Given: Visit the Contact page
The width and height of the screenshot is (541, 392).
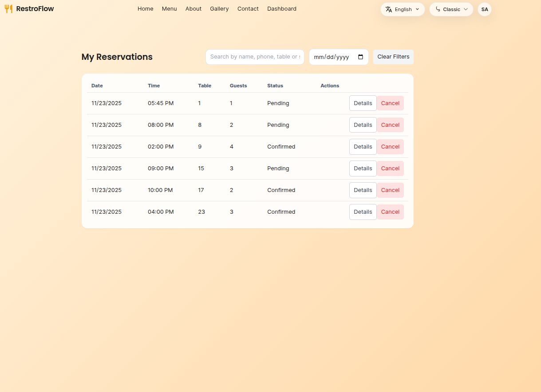Looking at the screenshot, I should point(248,9).
